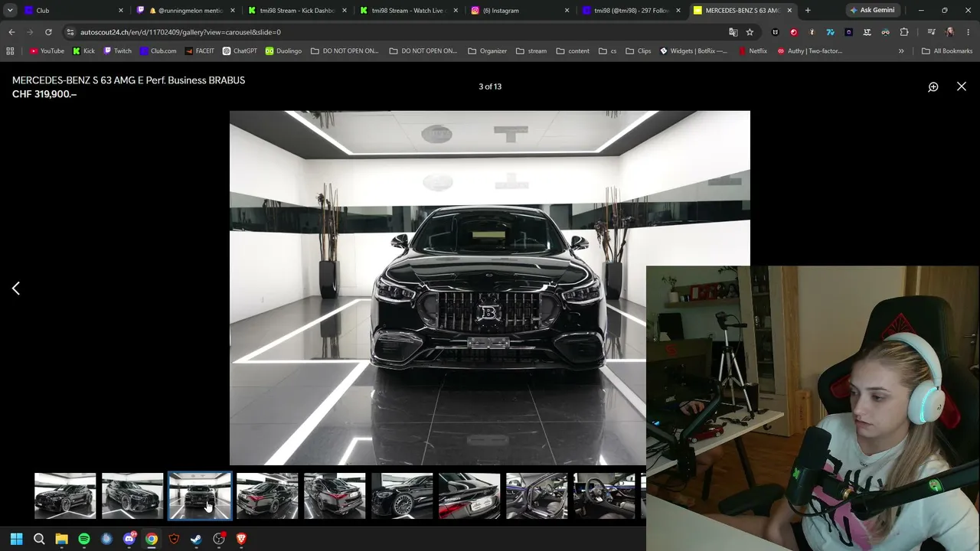Open the 7TV extension icon
The width and height of the screenshot is (980, 551).
[830, 32]
